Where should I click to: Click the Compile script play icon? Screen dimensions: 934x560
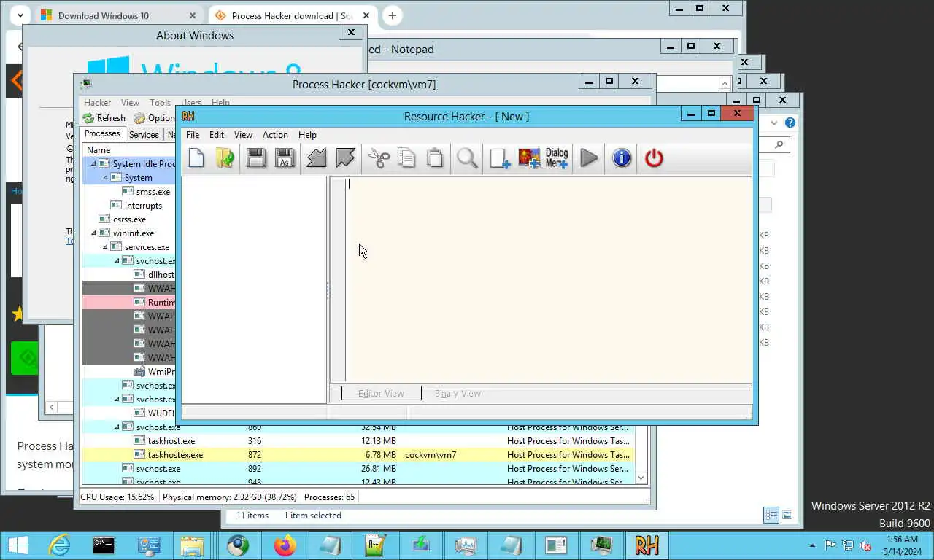(x=590, y=158)
